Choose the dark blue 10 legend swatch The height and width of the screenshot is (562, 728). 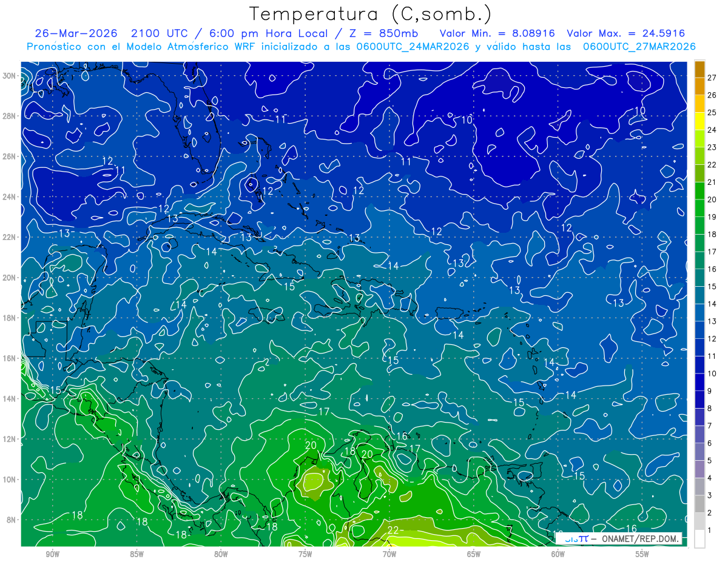tap(699, 365)
